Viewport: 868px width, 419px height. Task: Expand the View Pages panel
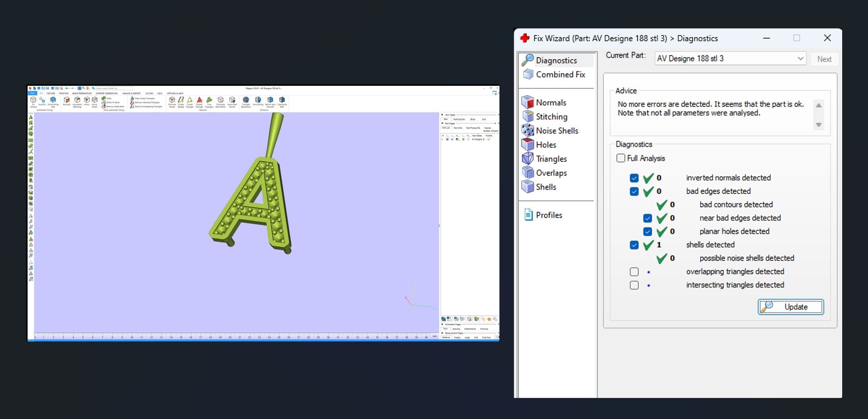[x=442, y=115]
